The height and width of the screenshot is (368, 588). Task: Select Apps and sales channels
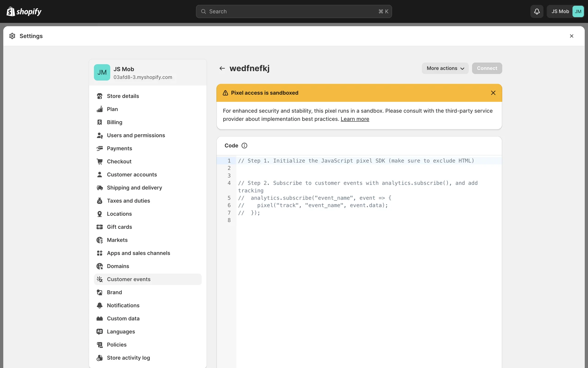138,253
